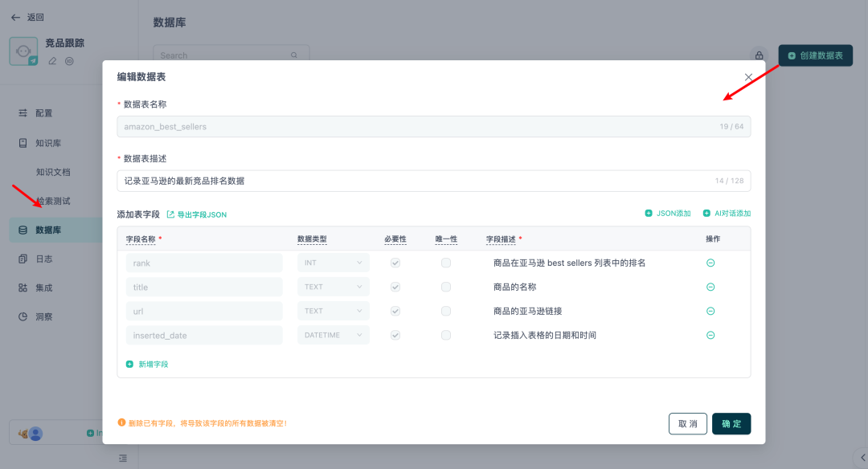Expand the TEXT dropdown for title field
This screenshot has width=868, height=469.
click(x=333, y=287)
